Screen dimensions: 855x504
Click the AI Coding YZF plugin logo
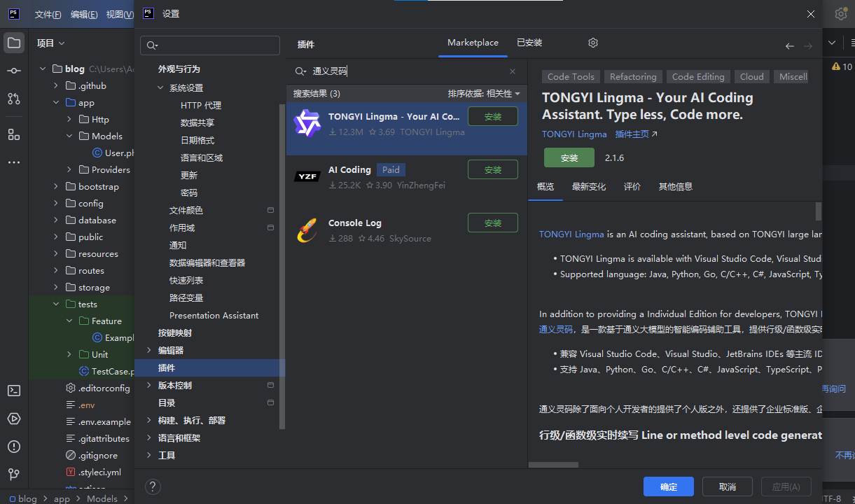click(x=307, y=176)
